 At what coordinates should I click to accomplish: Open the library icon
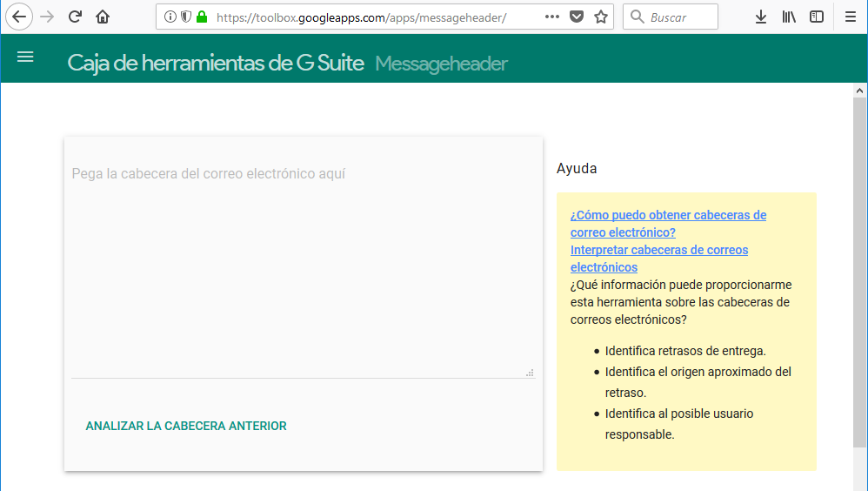pyautogui.click(x=789, y=17)
